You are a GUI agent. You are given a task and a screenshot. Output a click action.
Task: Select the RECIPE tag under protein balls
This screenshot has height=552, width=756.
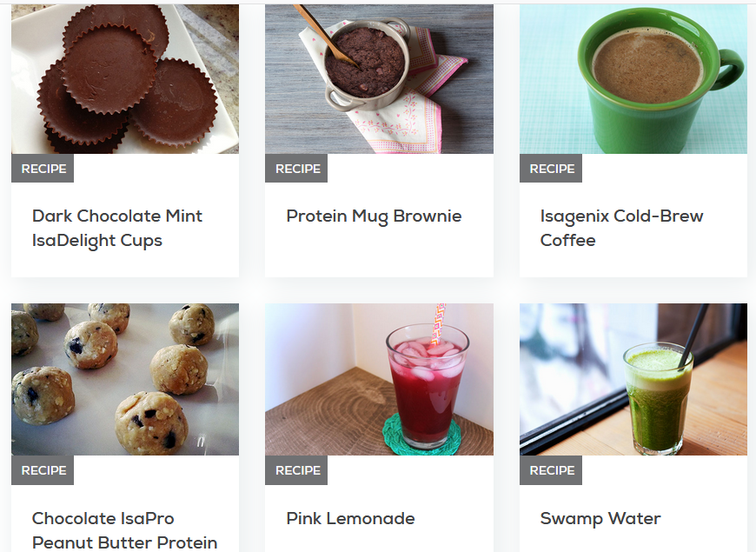pos(43,470)
